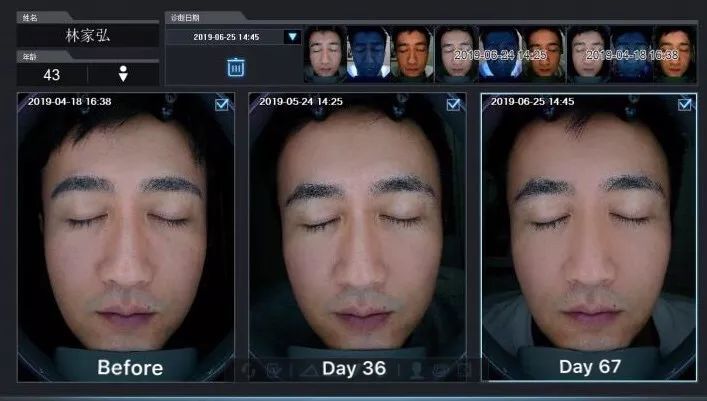Select blue UV thumbnail in the 2019-04-18 group
This screenshot has width=707, height=401.
(631, 54)
